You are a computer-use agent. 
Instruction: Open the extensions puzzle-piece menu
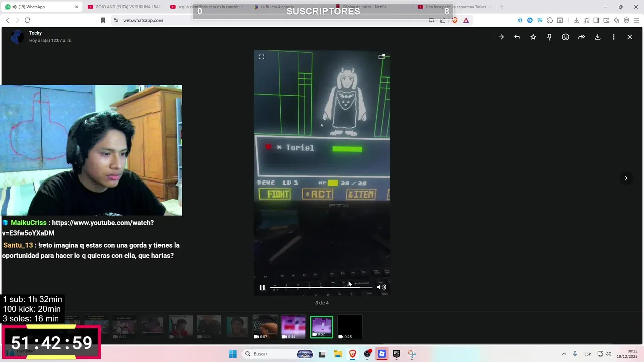pyautogui.click(x=550, y=20)
